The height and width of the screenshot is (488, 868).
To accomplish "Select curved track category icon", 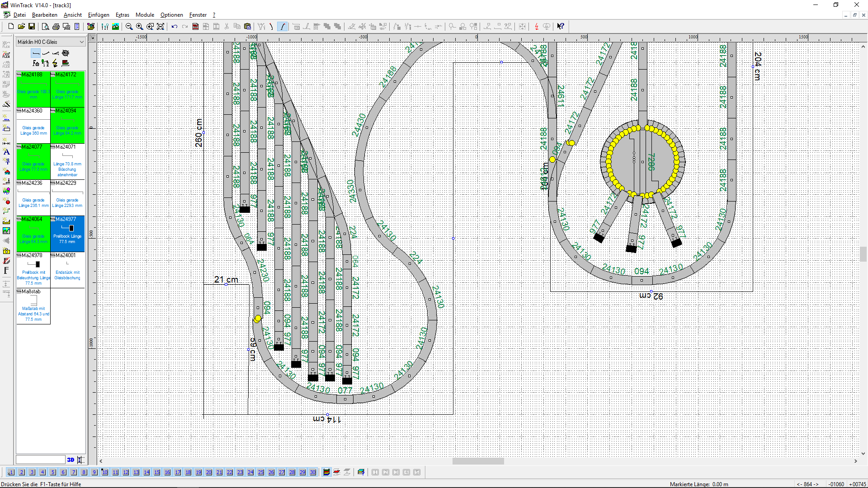I will 46,53.
